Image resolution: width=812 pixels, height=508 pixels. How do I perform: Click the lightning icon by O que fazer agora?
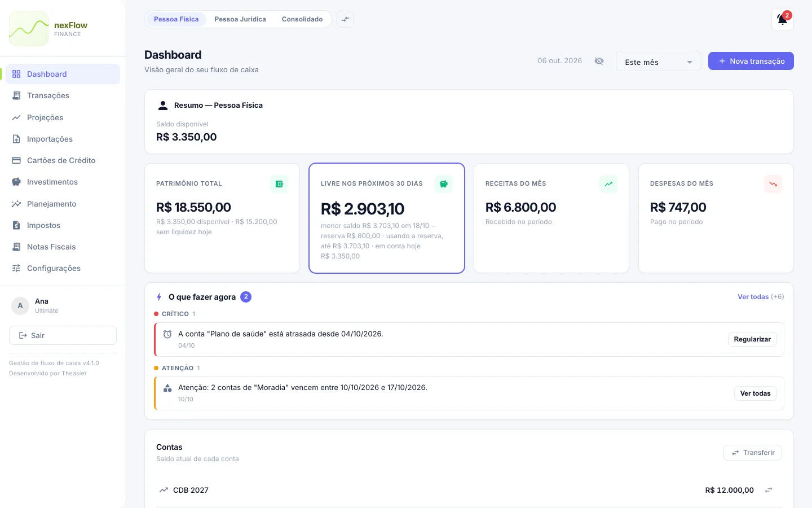tap(159, 297)
